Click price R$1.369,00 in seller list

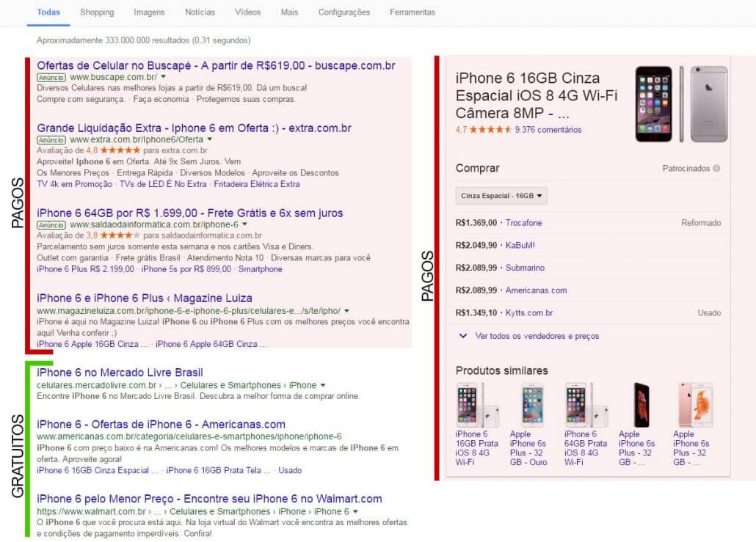pos(476,222)
